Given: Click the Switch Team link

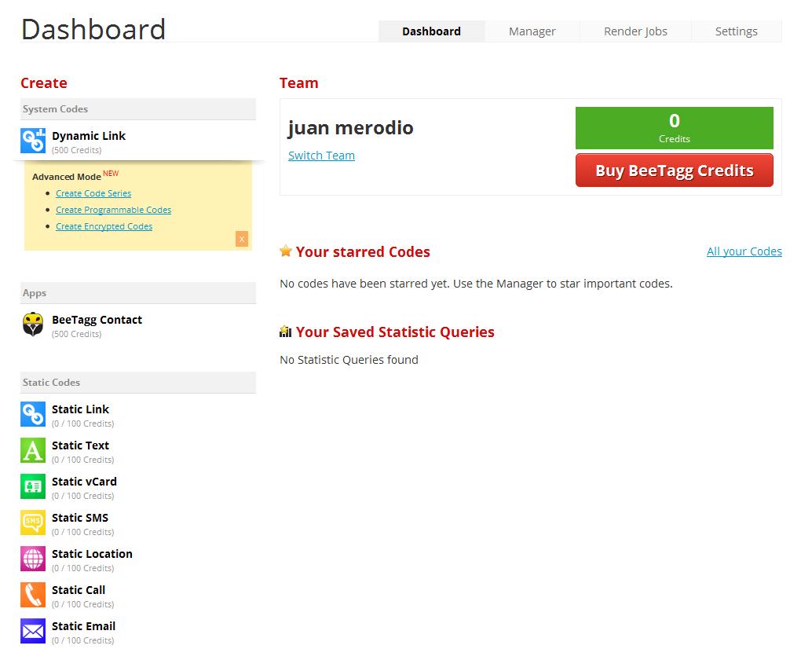Looking at the screenshot, I should click(322, 156).
